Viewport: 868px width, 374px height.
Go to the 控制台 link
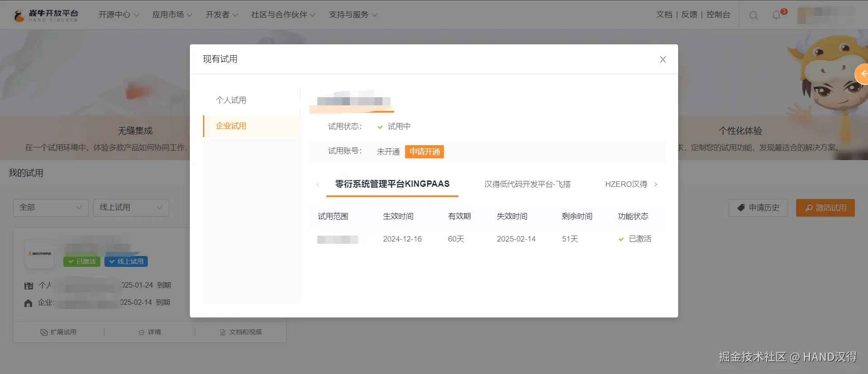(x=718, y=14)
